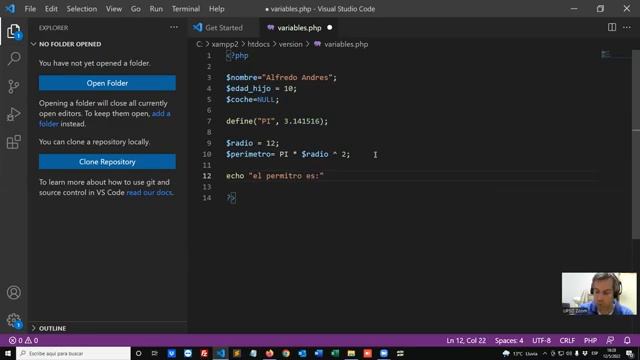Click the errors and warnings status indicator

[x=23, y=340]
